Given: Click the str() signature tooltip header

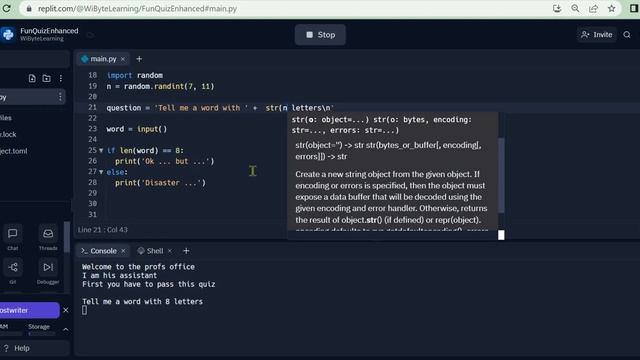Looking at the screenshot, I should [x=382, y=125].
